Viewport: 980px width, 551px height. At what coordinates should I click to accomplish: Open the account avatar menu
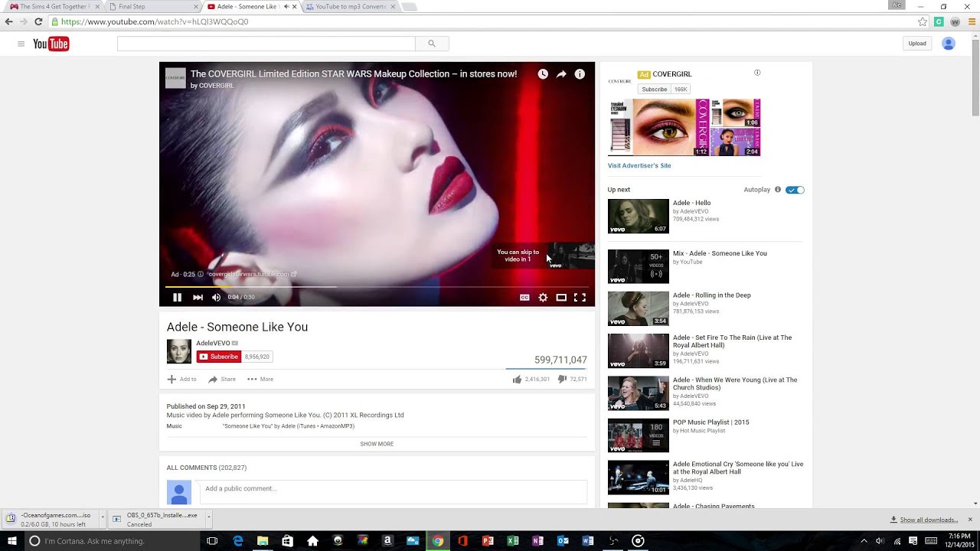(949, 44)
